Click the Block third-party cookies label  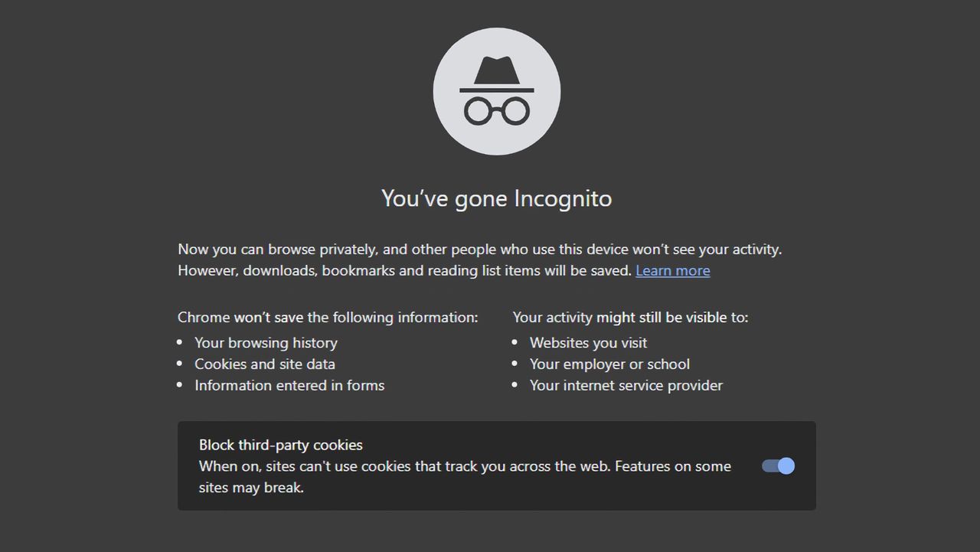pos(281,445)
